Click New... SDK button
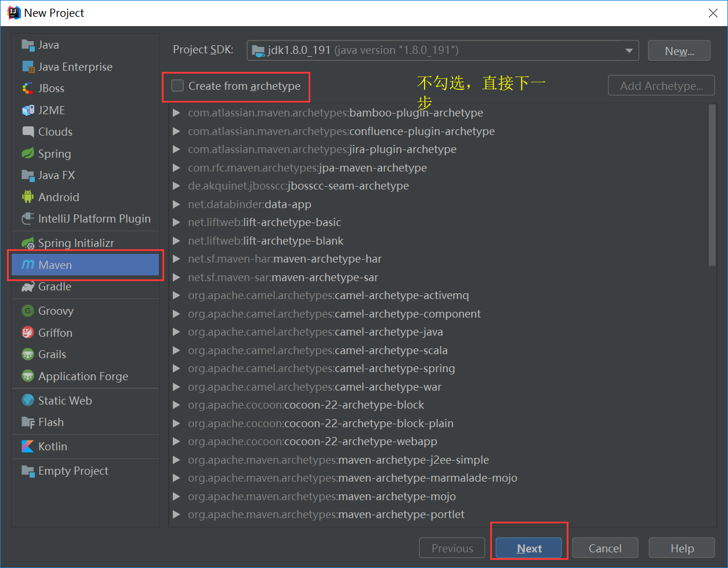 point(679,51)
